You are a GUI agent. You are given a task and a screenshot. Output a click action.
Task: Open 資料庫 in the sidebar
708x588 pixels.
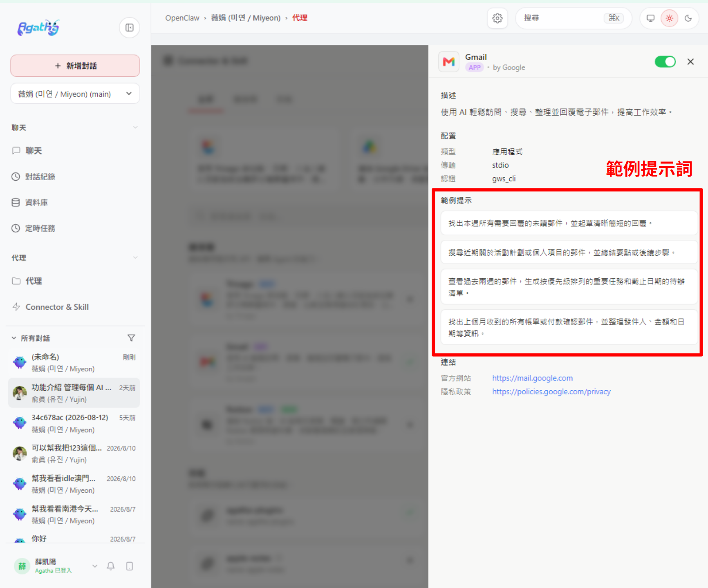coord(75,202)
